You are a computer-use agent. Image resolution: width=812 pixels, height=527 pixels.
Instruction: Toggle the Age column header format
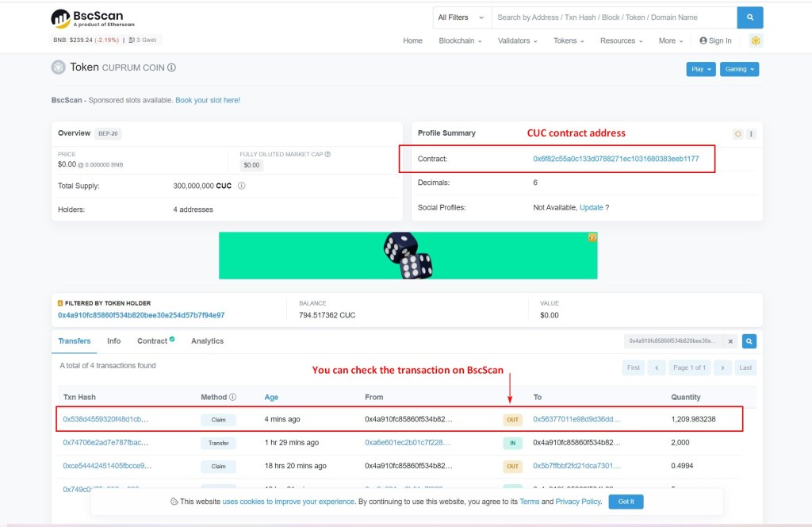point(271,397)
